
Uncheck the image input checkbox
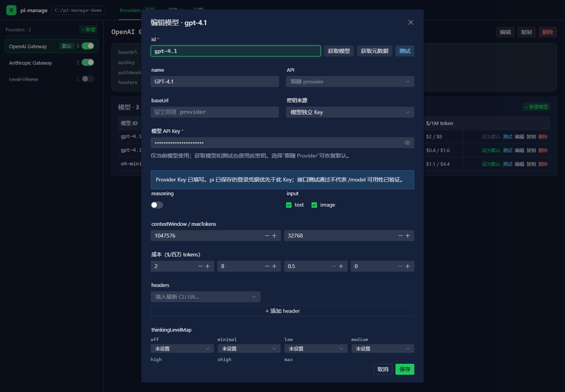314,205
